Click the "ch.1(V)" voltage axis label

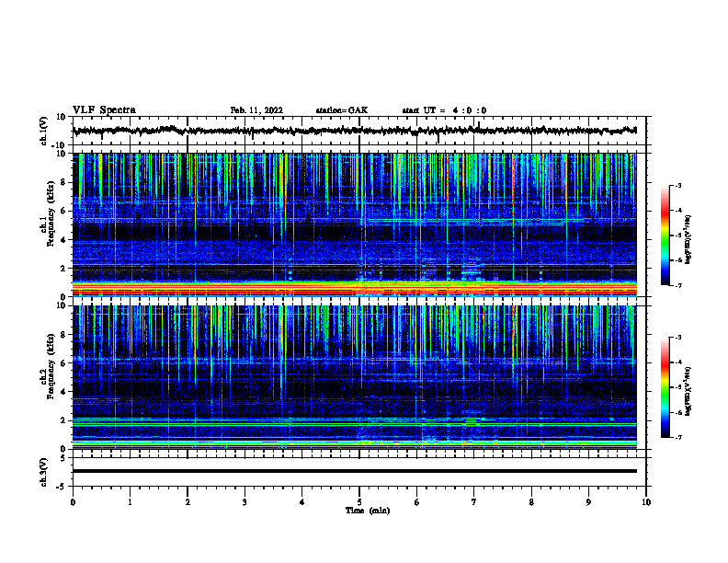point(44,131)
